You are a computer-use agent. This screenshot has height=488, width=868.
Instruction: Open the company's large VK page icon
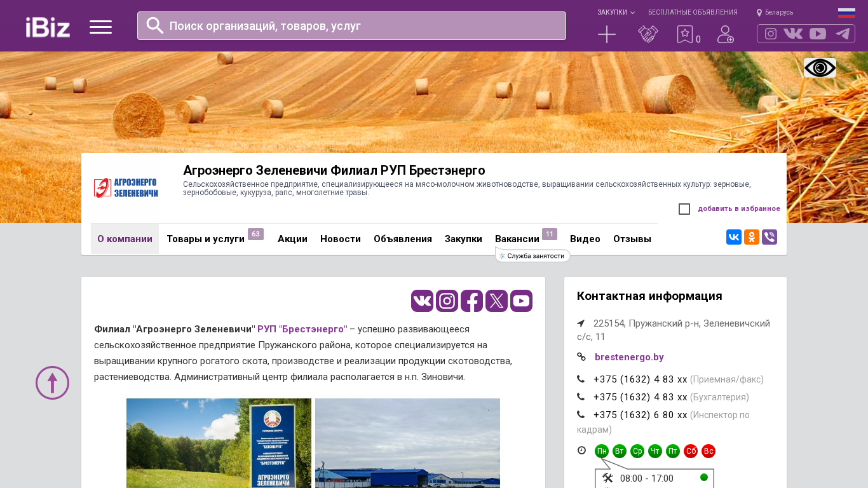[422, 301]
